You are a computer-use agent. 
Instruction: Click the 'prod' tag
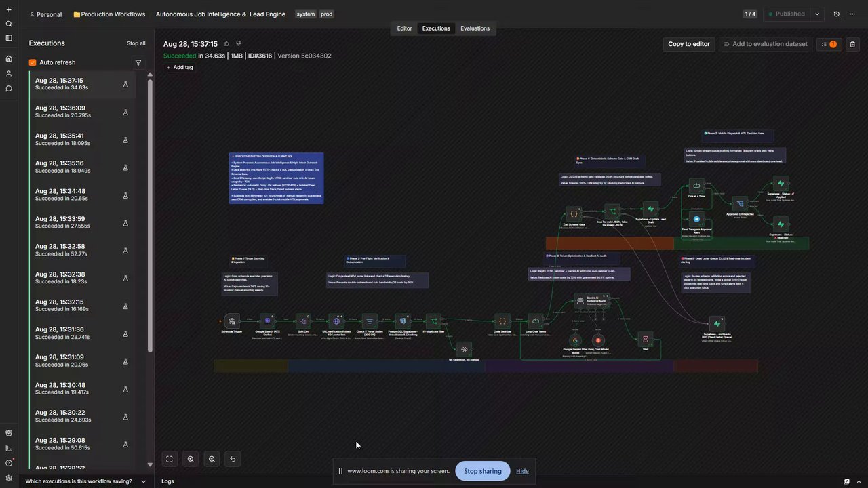pos(327,14)
